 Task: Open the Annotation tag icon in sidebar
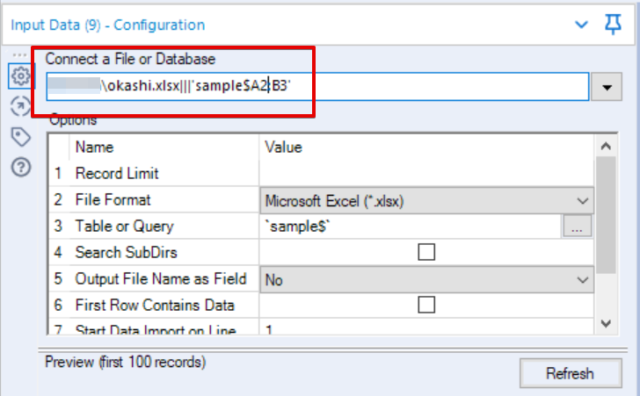click(20, 137)
